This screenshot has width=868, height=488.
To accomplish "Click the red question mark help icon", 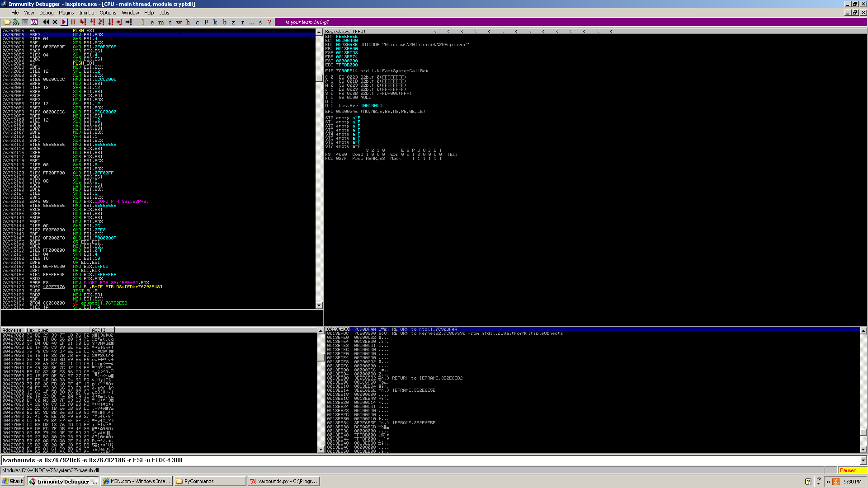I will tap(269, 22).
